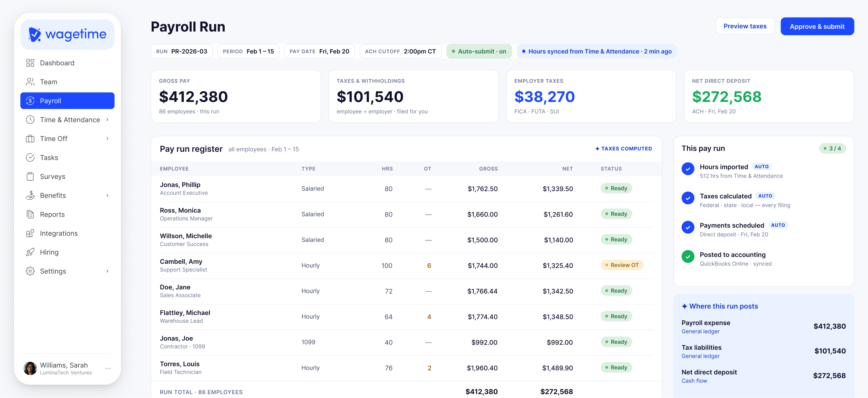Click the 3 / 4 progress badge

[x=832, y=148]
